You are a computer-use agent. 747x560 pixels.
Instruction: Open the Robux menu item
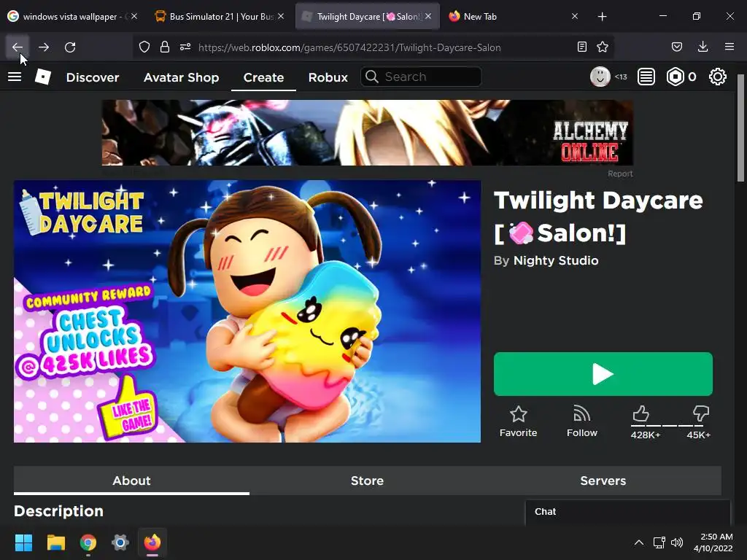[x=328, y=77]
